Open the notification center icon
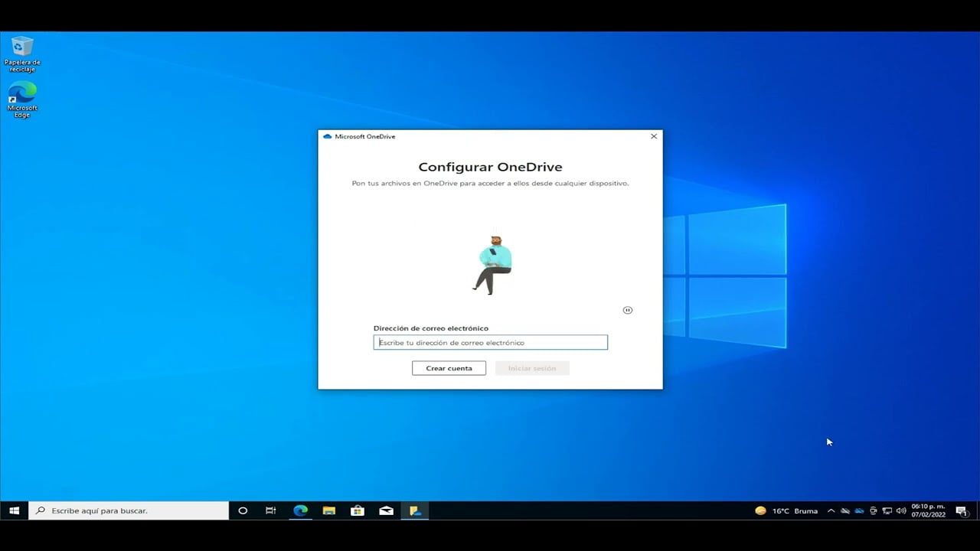 tap(962, 510)
